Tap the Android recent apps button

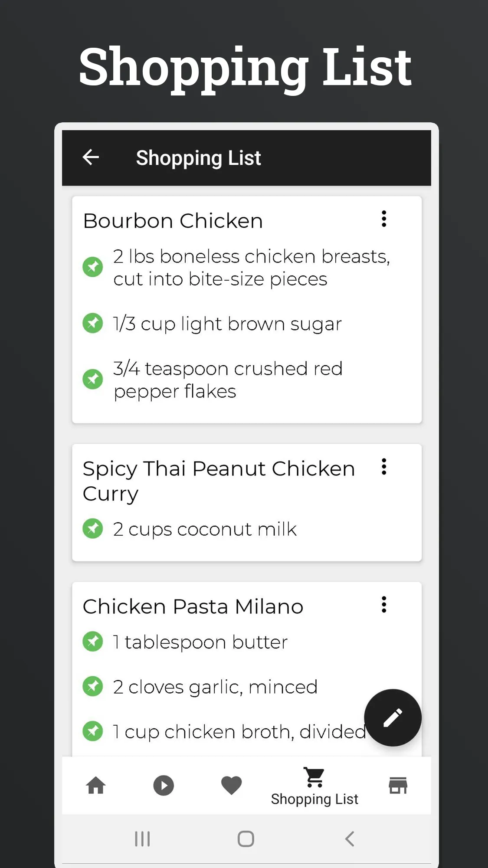pyautogui.click(x=142, y=839)
